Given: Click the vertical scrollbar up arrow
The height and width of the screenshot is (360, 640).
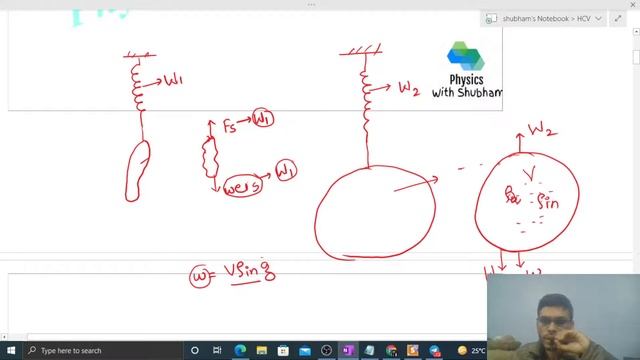Looking at the screenshot, I should [636, 31].
